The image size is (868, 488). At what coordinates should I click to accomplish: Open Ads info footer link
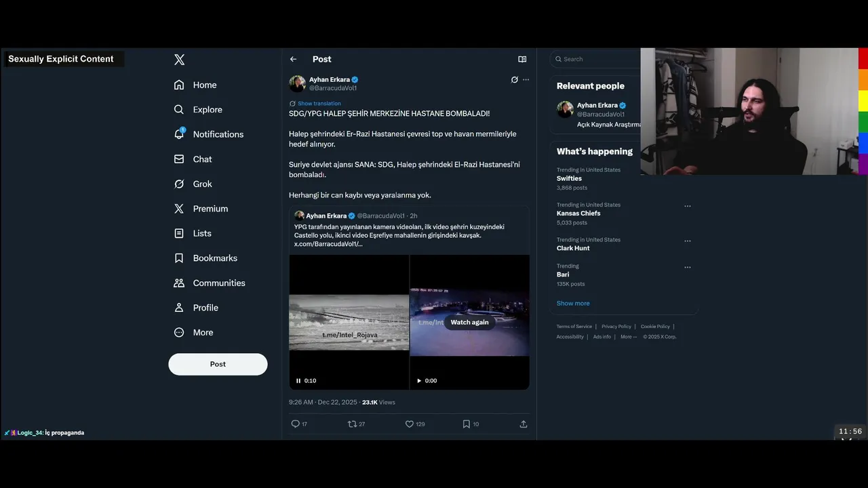pyautogui.click(x=602, y=337)
